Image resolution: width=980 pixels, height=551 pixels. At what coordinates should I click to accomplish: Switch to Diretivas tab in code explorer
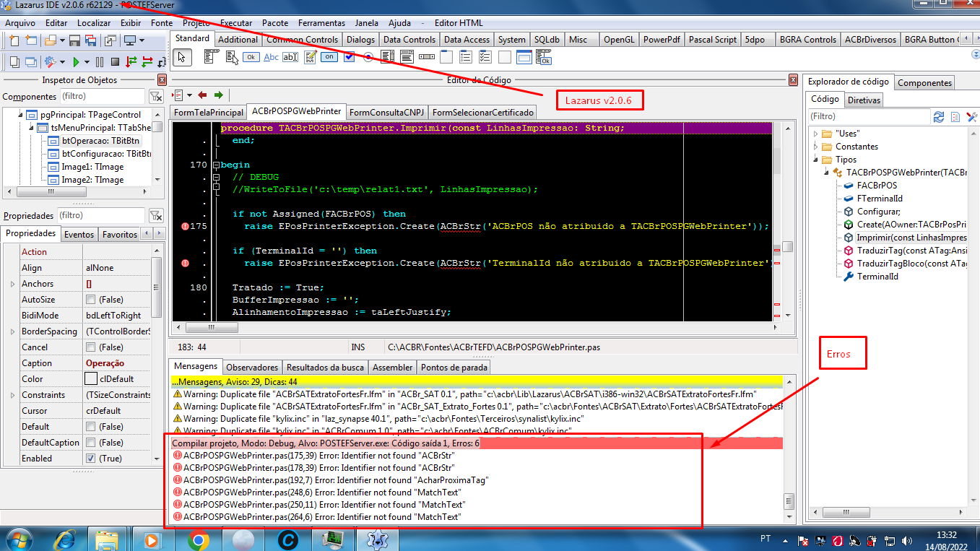coord(864,100)
